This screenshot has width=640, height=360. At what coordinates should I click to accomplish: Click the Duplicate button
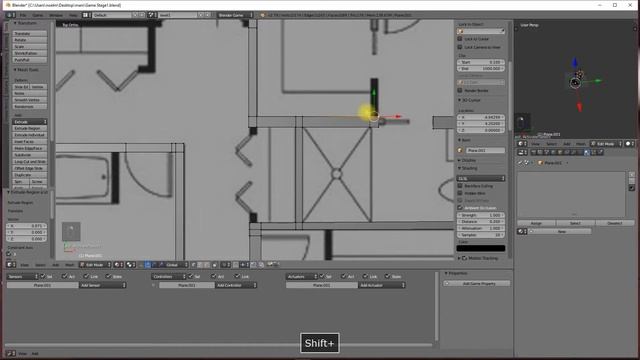click(29, 175)
